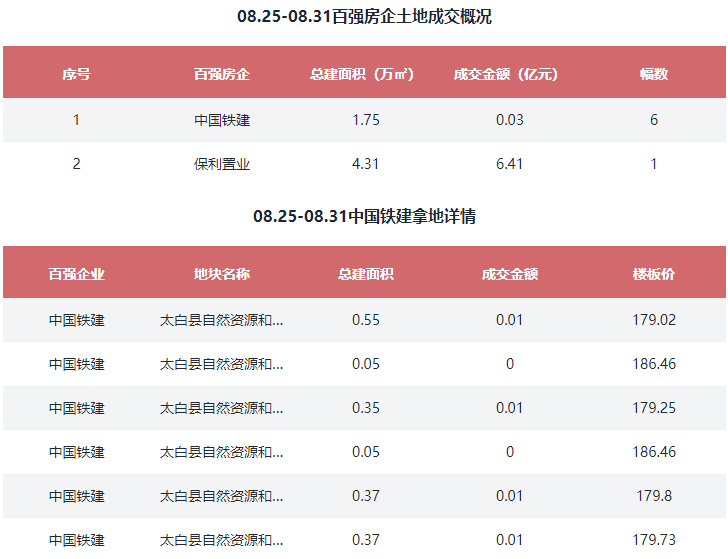Click 幅数 value 1 in 保利置业 row

point(654,164)
